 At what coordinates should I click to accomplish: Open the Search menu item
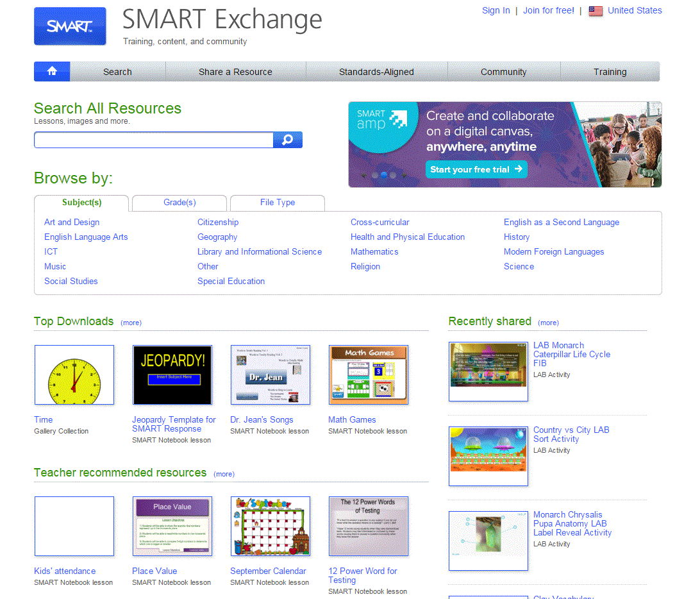tap(117, 72)
